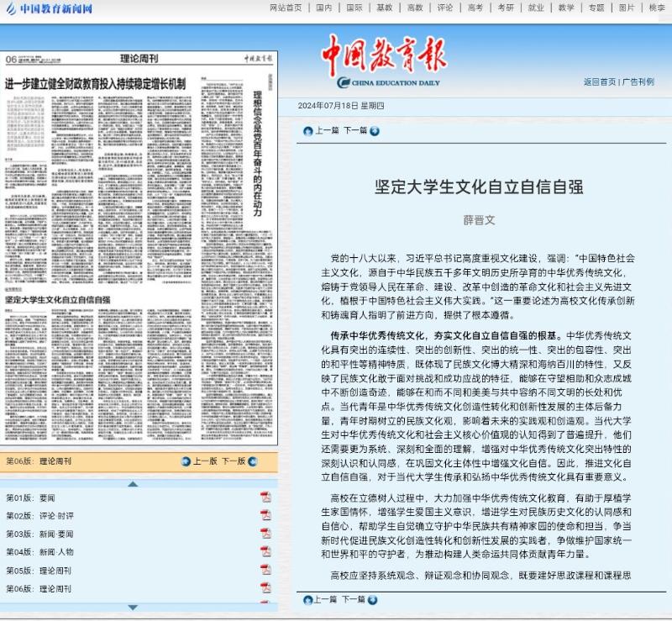Select 第05版 理论周刊 in the edition list
This screenshot has width=672, height=621.
[x=39, y=571]
